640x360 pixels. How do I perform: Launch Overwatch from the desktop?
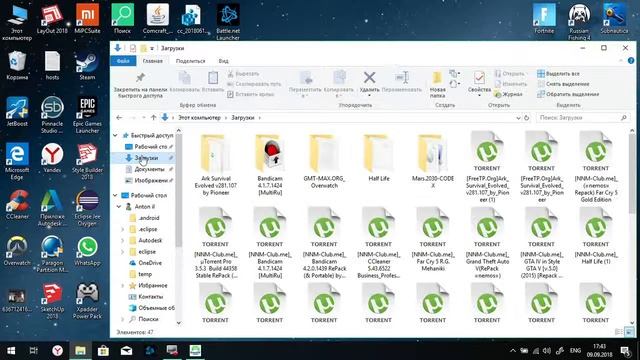[17, 251]
